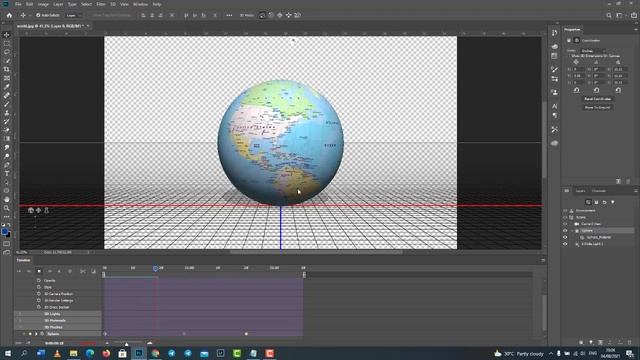Open timeline playback settings gear
The width and height of the screenshot is (640, 360).
tap(70, 271)
